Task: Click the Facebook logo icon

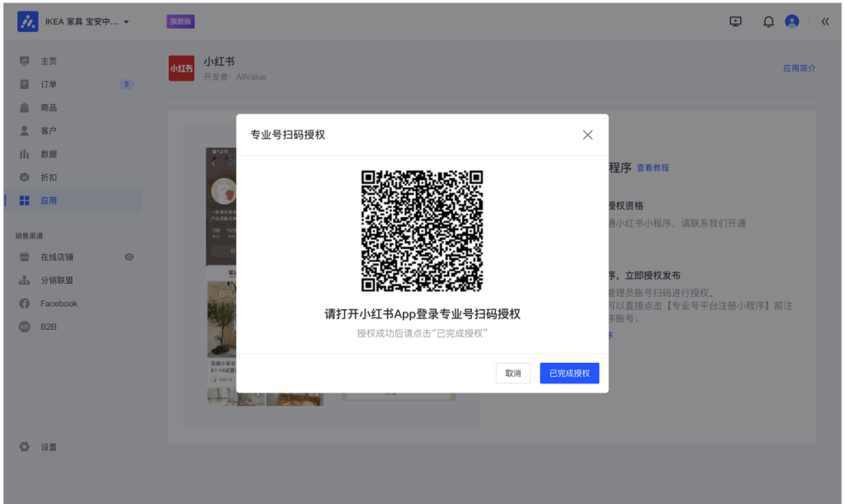Action: pos(24,304)
